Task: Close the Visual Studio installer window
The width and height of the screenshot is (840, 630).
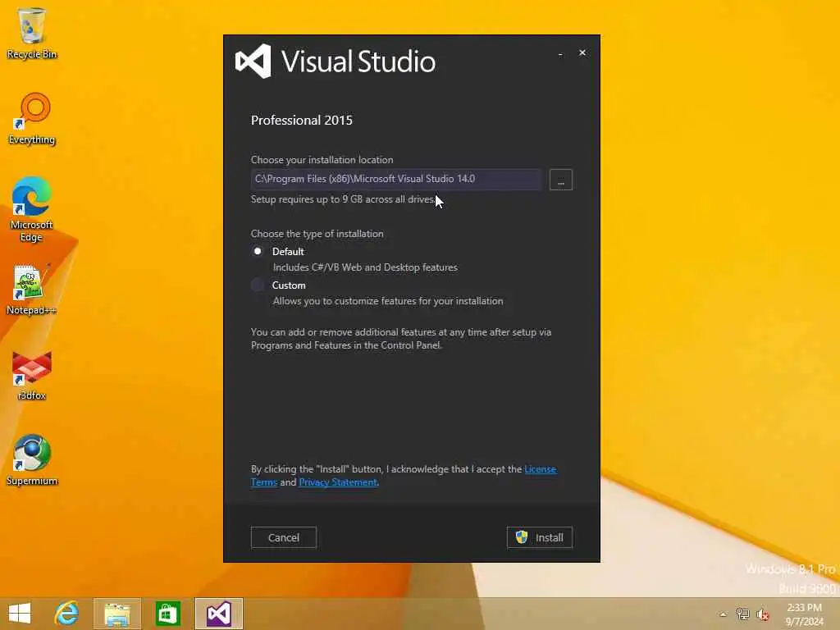Action: click(582, 52)
